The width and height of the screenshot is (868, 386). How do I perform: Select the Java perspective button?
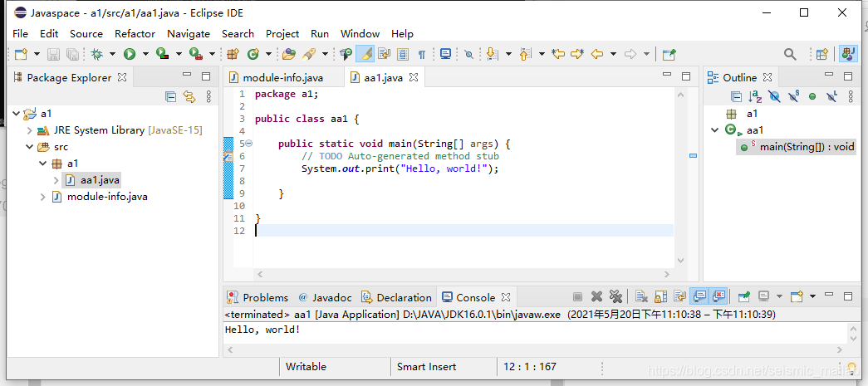point(848,54)
